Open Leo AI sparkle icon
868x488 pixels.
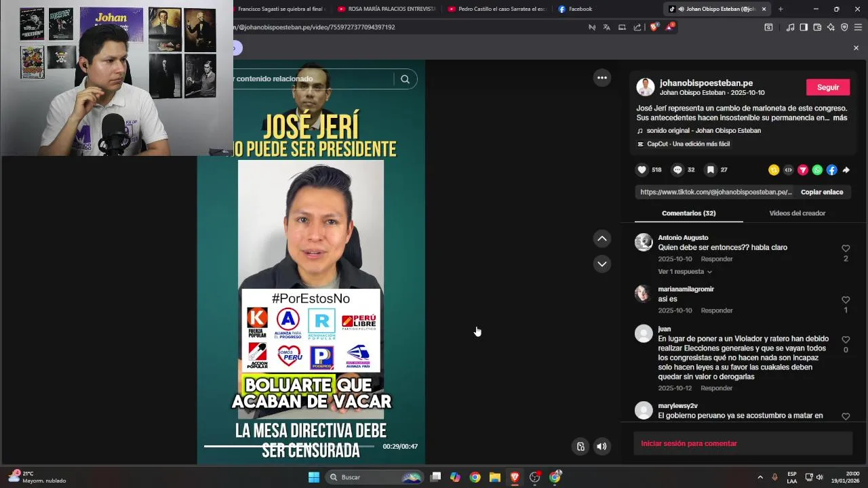coord(831,27)
